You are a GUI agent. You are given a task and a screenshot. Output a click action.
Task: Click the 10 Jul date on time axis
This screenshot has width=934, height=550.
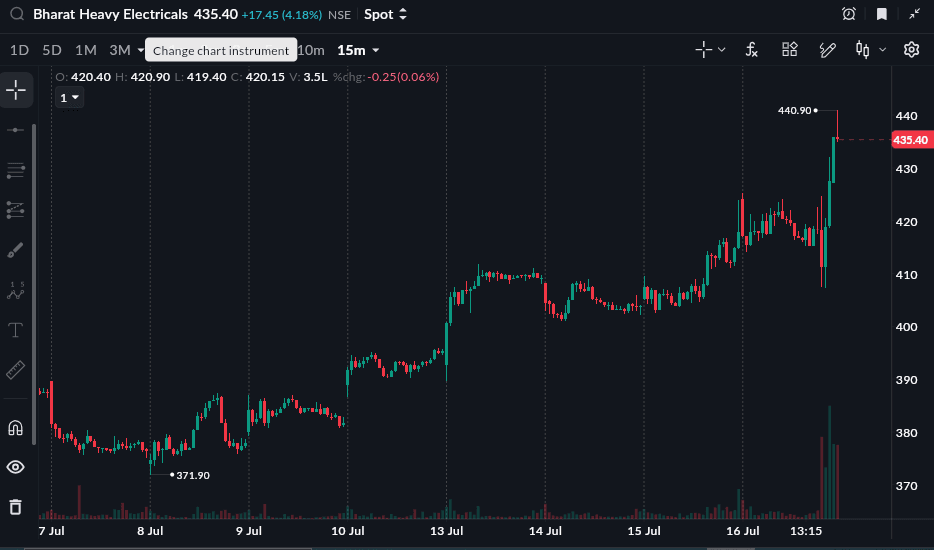click(348, 531)
